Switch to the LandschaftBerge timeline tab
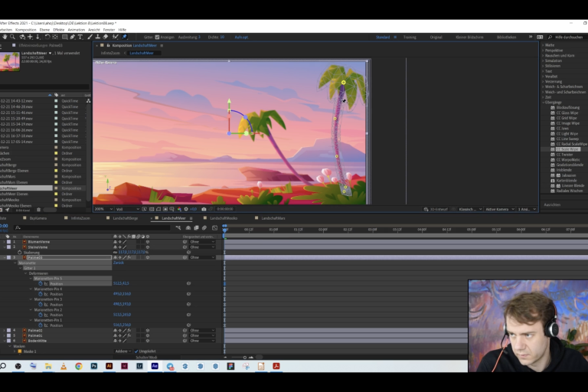588x392 pixels. (125, 218)
